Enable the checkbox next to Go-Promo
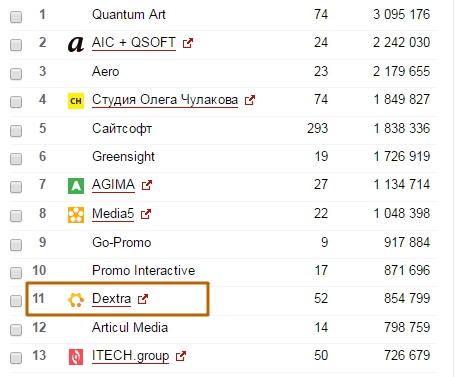Image resolution: width=455 pixels, height=377 pixels. coord(16,245)
